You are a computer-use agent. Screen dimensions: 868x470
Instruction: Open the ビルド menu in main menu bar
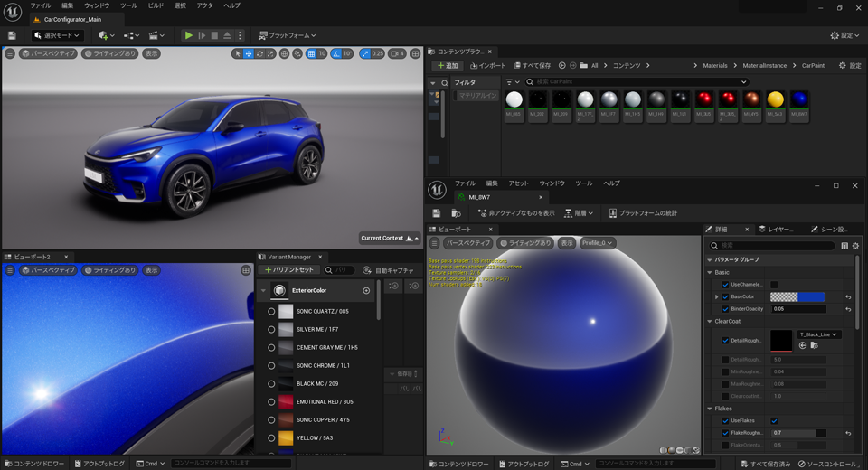click(x=155, y=5)
